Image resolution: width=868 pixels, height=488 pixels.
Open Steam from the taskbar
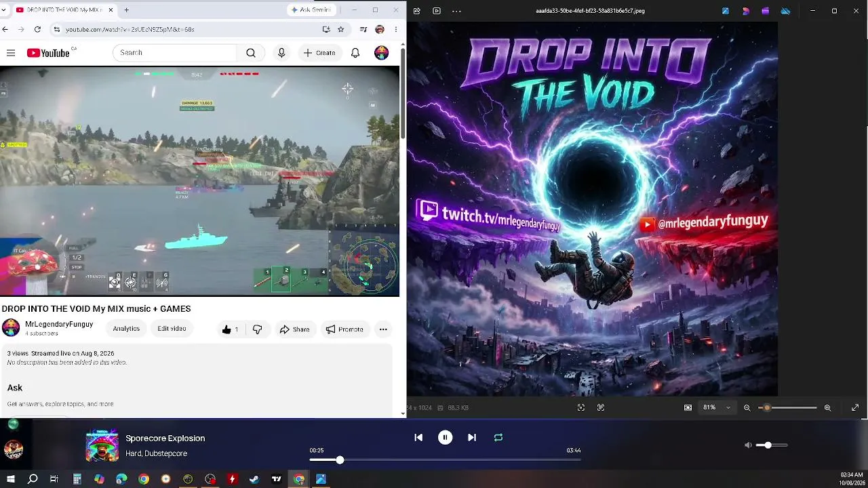click(254, 479)
